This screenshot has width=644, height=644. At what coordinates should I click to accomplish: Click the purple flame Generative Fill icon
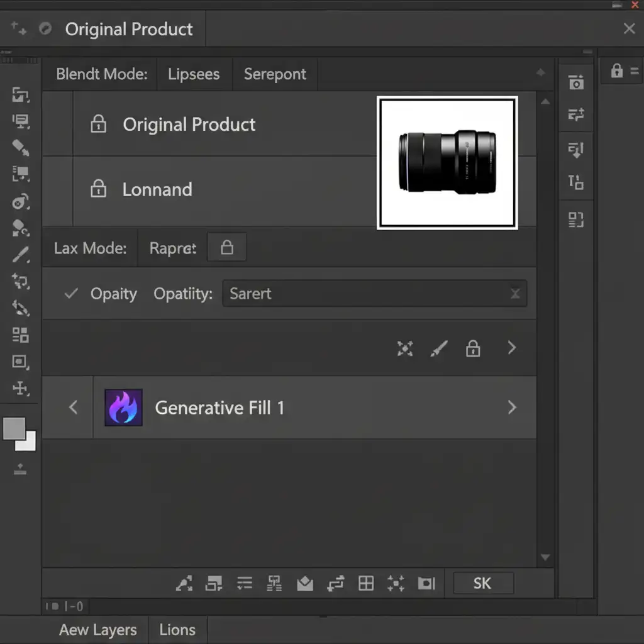[x=123, y=408]
